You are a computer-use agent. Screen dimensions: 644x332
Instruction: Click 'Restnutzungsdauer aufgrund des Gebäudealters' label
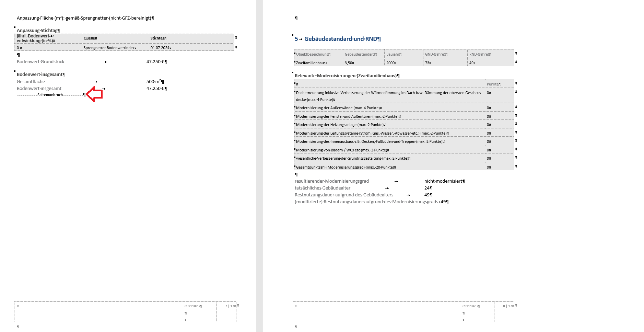(344, 195)
